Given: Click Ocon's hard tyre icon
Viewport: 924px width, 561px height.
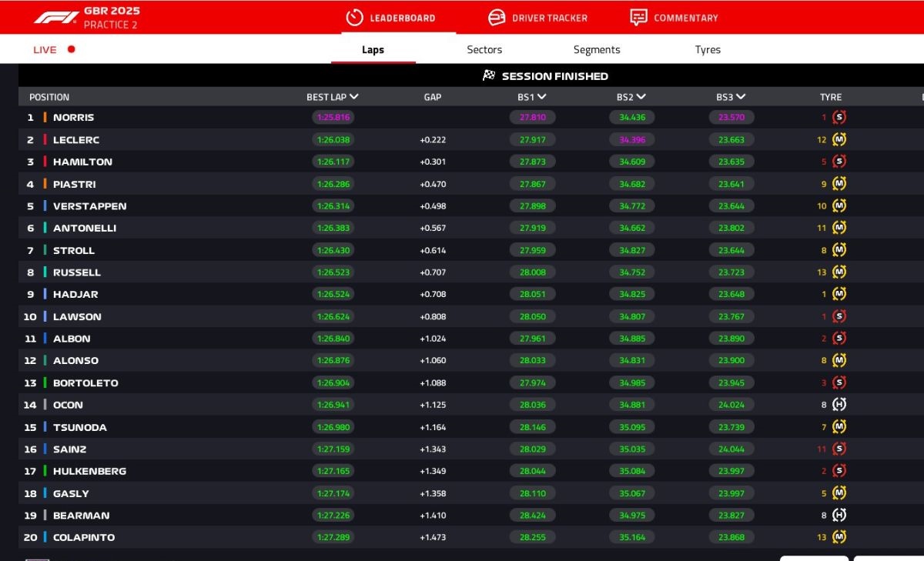Looking at the screenshot, I should point(839,405).
